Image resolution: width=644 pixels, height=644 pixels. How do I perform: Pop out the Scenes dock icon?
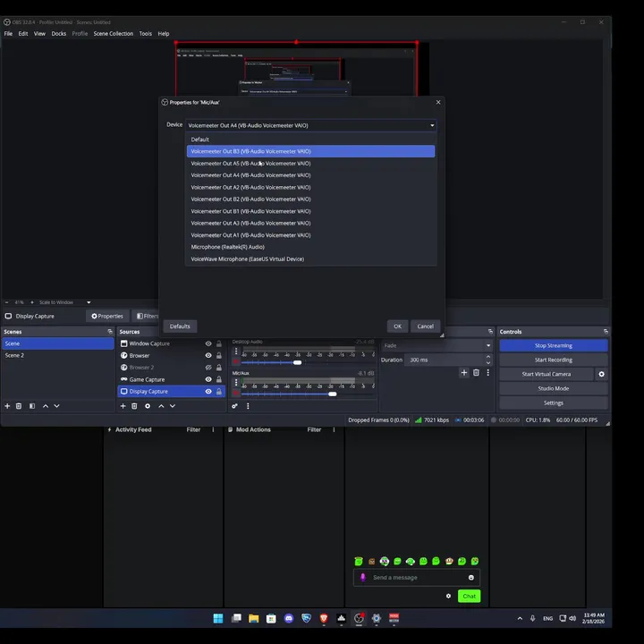(x=110, y=332)
